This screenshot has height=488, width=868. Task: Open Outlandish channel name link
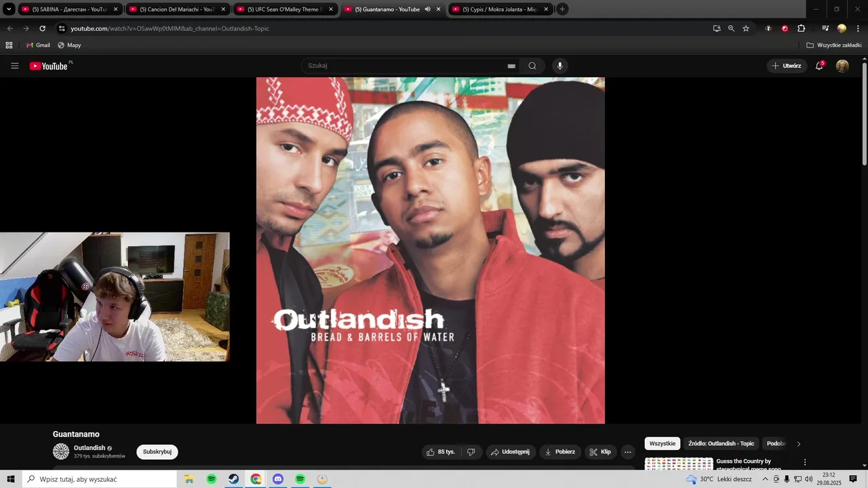90,448
